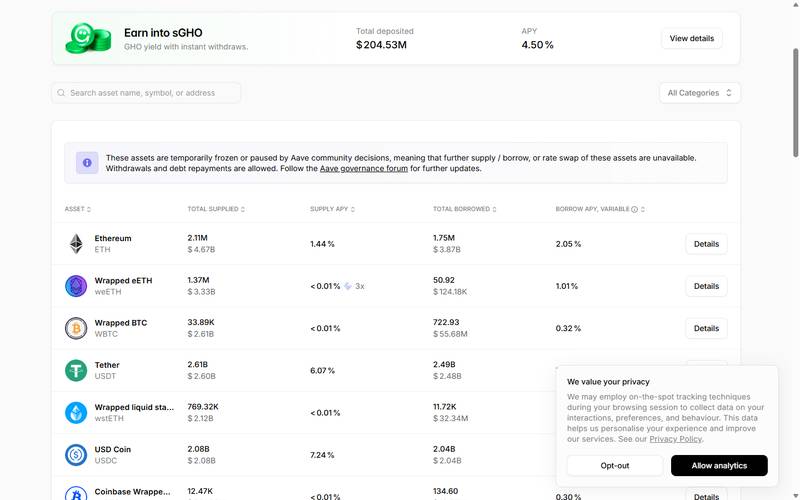This screenshot has width=800, height=500.
Task: Click the Borrow APY info tooltip icon
Action: tap(634, 209)
